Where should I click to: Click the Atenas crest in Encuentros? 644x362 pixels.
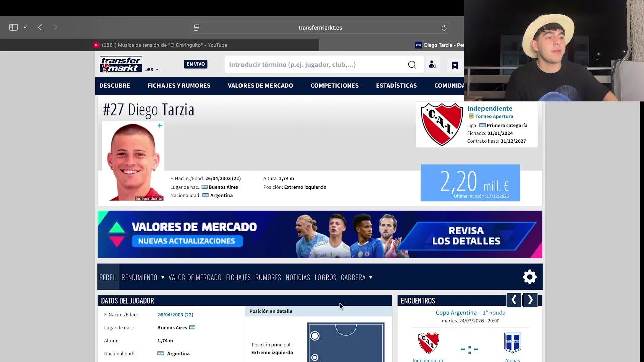(512, 343)
